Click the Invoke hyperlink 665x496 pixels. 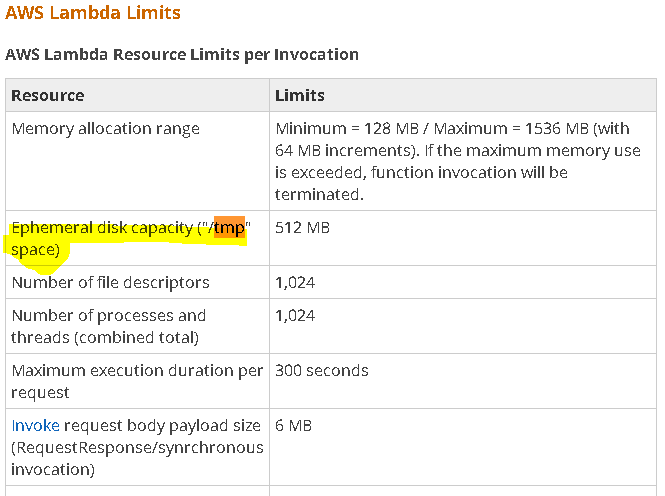35,426
